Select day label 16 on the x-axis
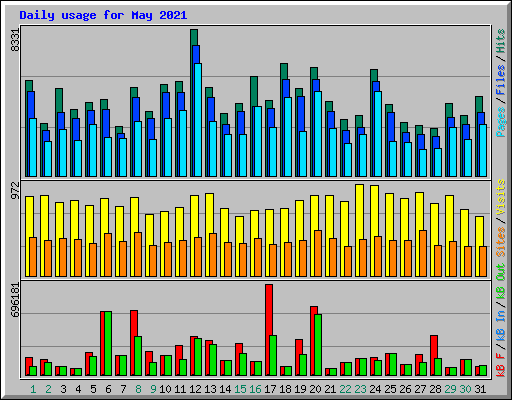512x400 pixels. click(255, 389)
